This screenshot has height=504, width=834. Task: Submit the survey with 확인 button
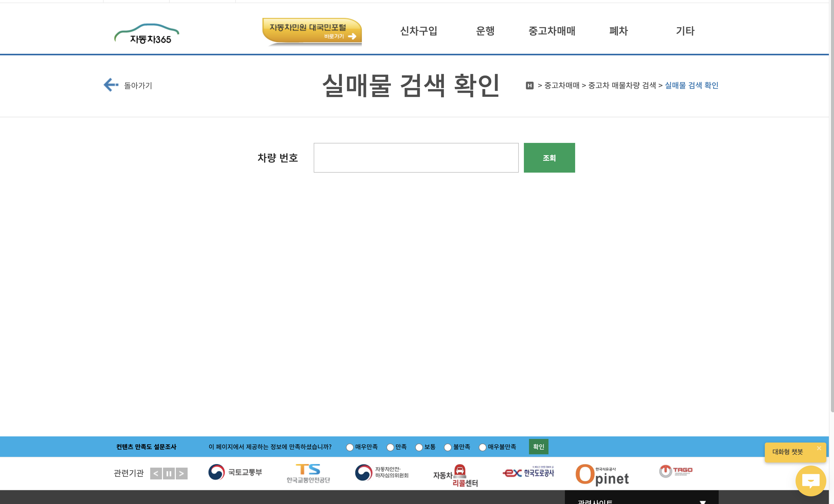click(538, 446)
